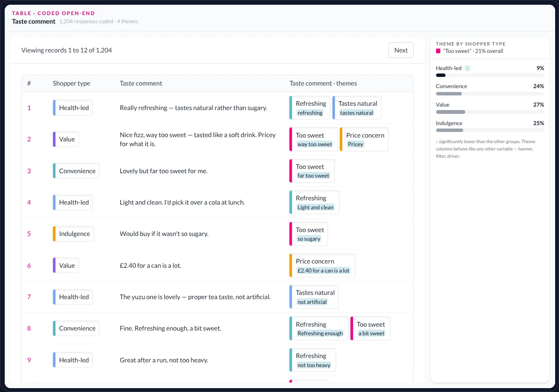Click the Health-led shopper chip in row 7
The width and height of the screenshot is (559, 392).
coord(73,297)
